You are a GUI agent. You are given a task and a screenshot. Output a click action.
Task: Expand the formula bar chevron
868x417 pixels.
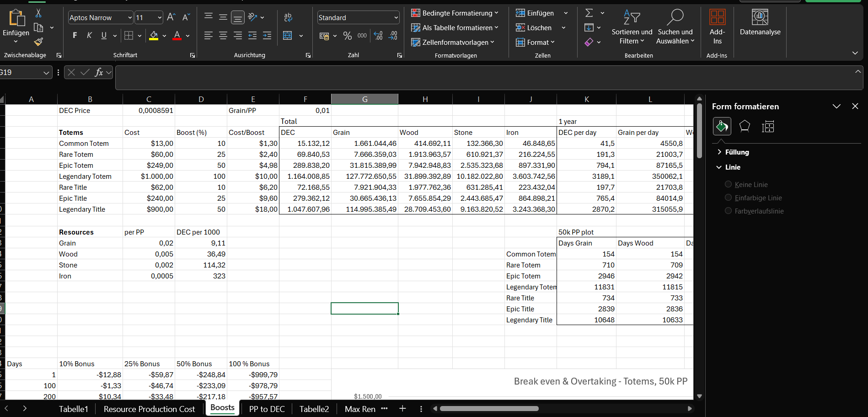pos(858,71)
